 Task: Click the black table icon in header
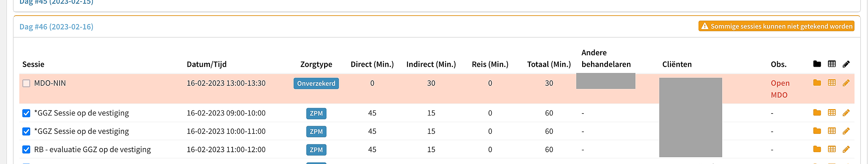(832, 64)
